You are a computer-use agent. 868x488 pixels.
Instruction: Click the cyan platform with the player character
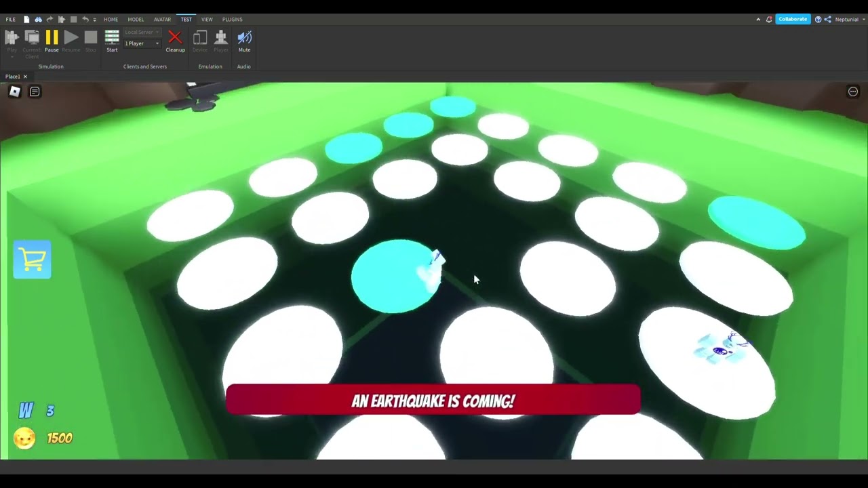point(397,276)
